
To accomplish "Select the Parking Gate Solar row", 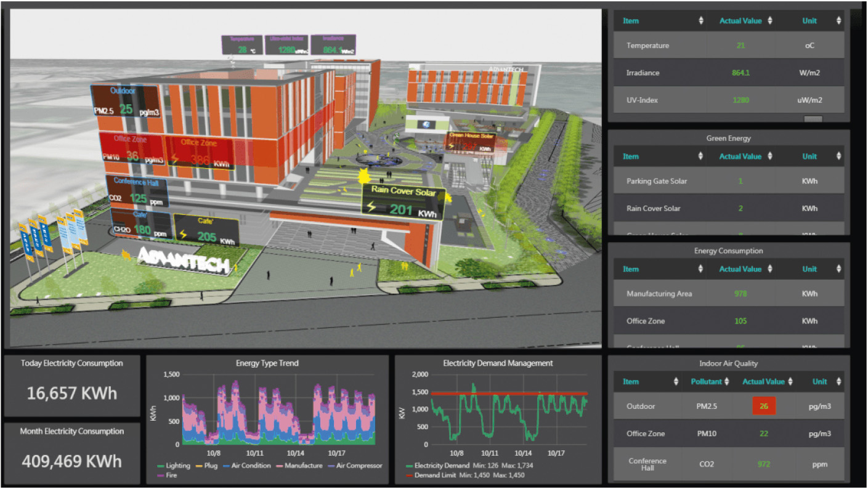I will [x=729, y=181].
